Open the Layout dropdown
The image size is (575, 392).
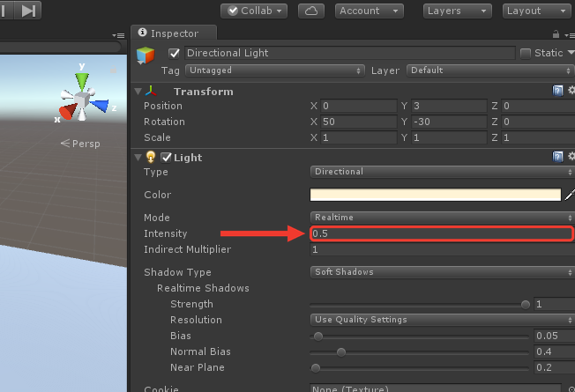537,11
